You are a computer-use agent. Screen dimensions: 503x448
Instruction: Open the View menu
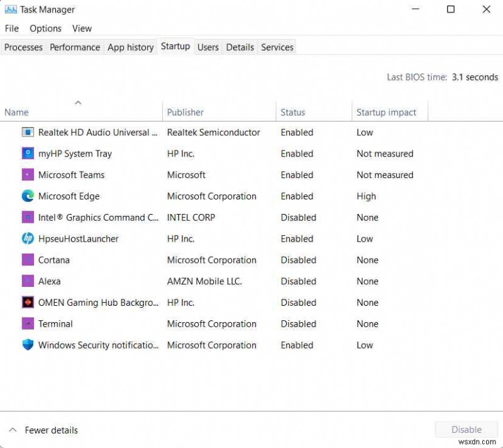pos(82,28)
